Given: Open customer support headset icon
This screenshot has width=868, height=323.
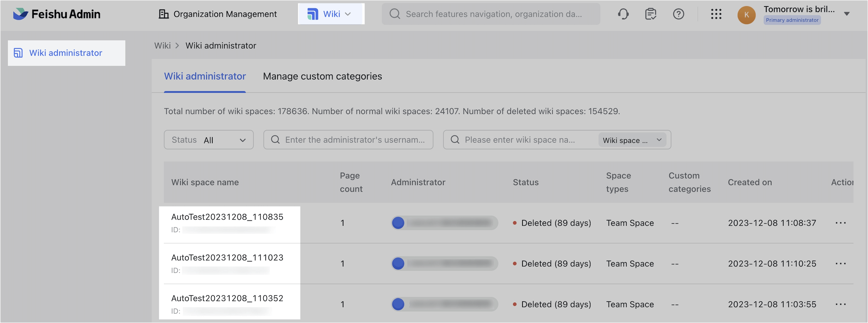Looking at the screenshot, I should click(x=623, y=14).
